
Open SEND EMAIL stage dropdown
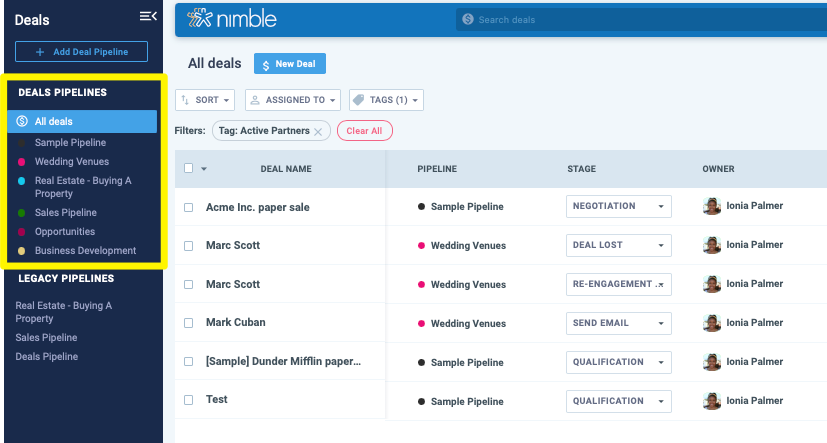click(619, 323)
